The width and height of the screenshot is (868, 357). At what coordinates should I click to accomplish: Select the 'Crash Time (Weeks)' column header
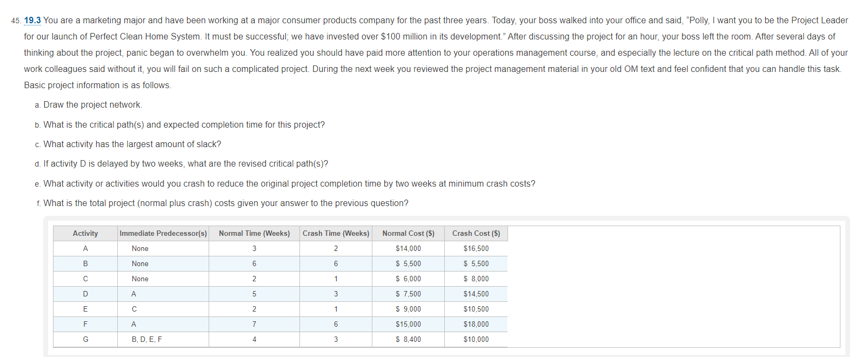click(336, 234)
